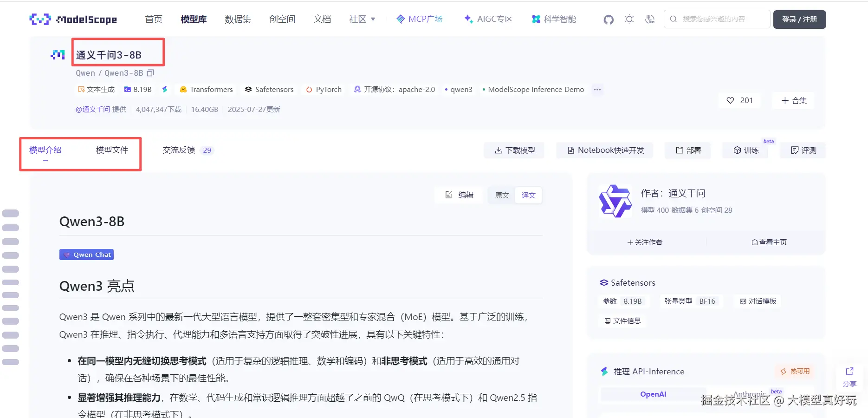Expand the 社区 dropdown menu
This screenshot has width=868, height=418.
pyautogui.click(x=362, y=19)
